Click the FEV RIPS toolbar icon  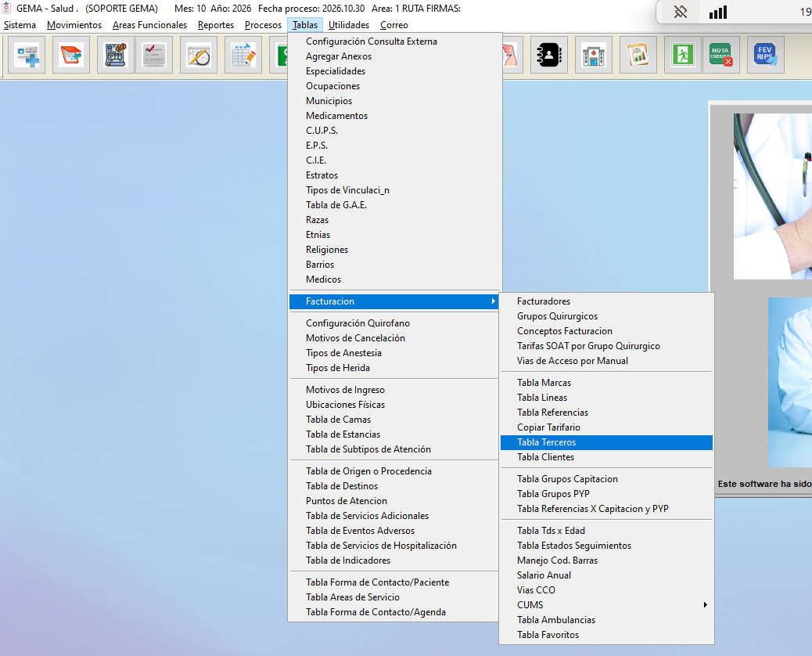click(x=765, y=55)
